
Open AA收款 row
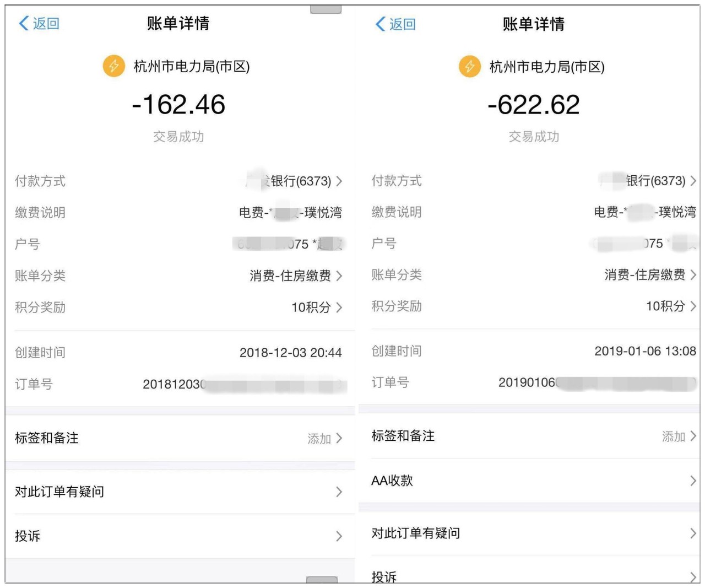[529, 481]
